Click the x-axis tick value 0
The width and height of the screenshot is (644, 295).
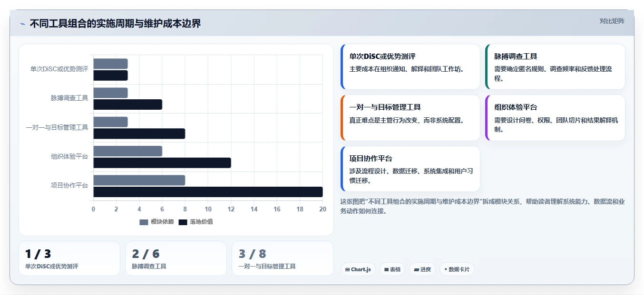click(93, 209)
